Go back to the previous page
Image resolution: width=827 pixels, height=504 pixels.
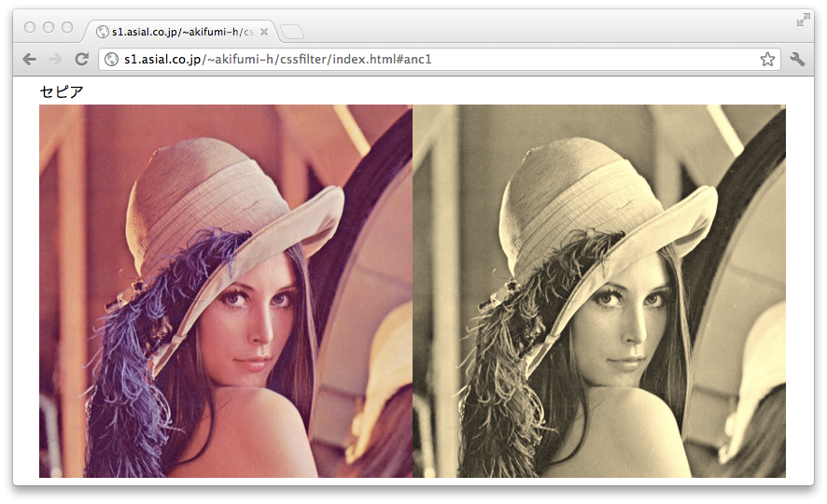coord(30,59)
